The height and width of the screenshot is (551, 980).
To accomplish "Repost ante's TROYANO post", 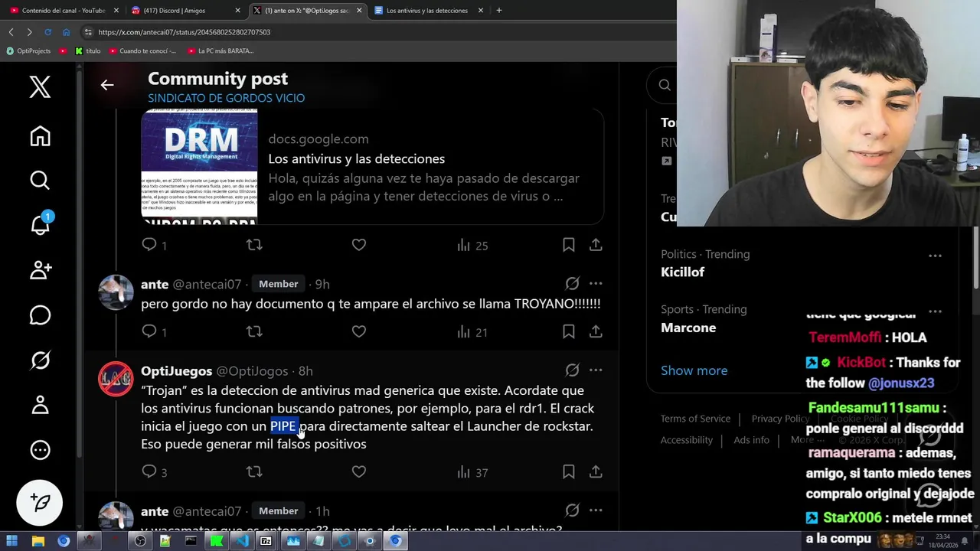I will point(254,331).
